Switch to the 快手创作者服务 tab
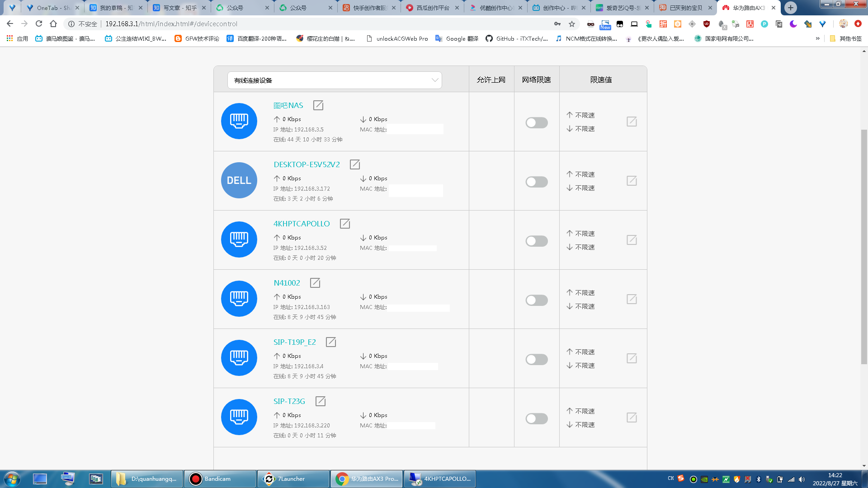 coord(368,8)
